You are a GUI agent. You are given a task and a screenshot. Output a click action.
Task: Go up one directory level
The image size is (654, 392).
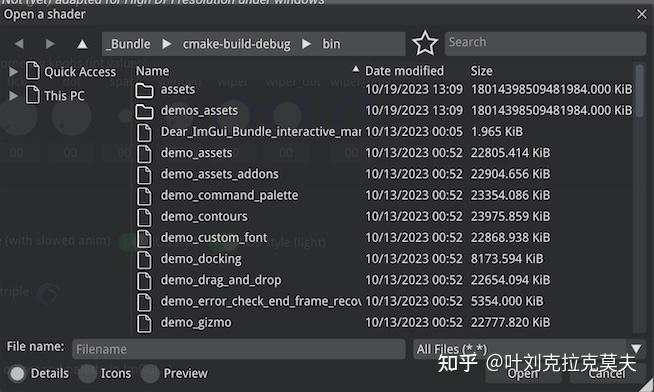pos(82,43)
